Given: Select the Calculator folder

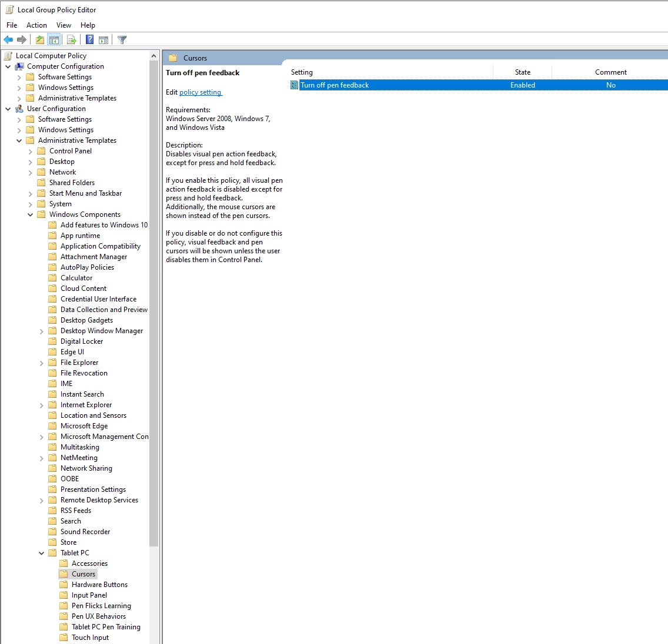Looking at the screenshot, I should pos(76,277).
